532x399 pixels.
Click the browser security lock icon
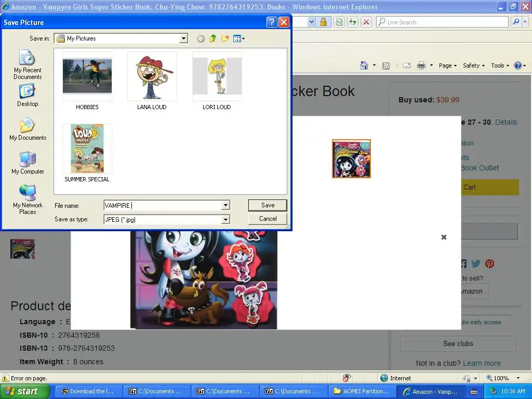(x=323, y=22)
